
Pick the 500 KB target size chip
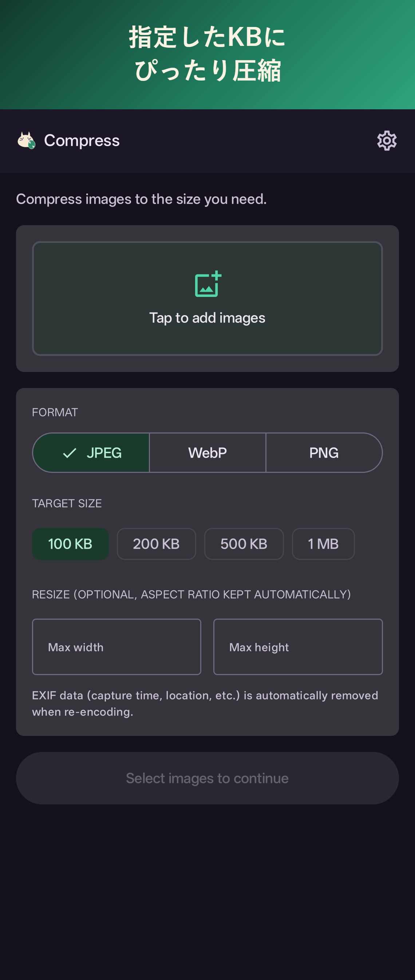pyautogui.click(x=244, y=544)
